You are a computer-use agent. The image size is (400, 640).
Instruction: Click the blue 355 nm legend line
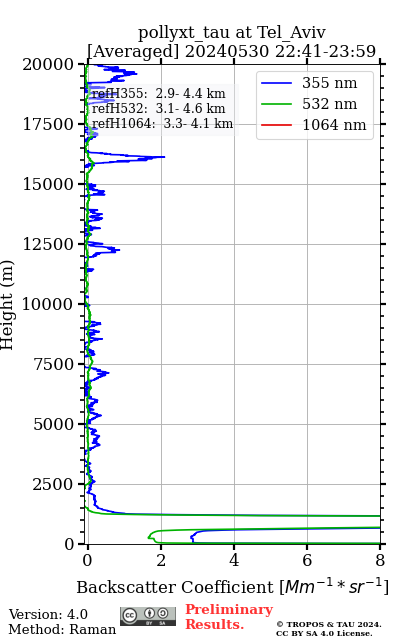(276, 83)
